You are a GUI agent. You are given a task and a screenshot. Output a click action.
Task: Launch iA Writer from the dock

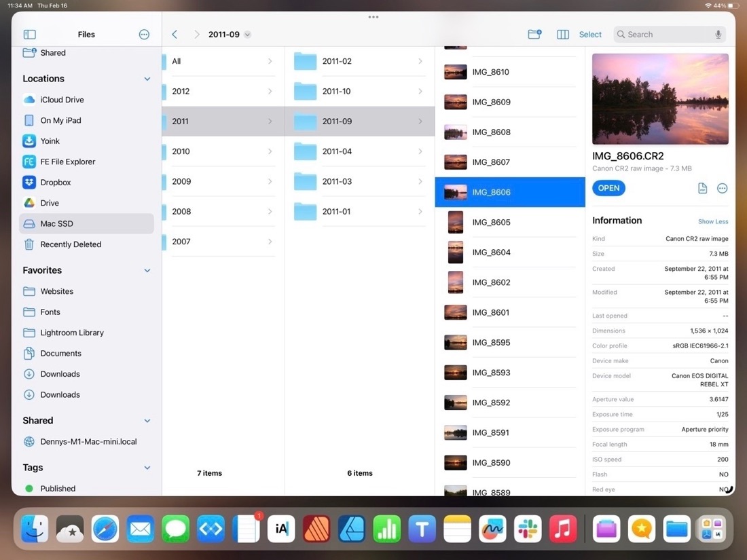pyautogui.click(x=281, y=529)
